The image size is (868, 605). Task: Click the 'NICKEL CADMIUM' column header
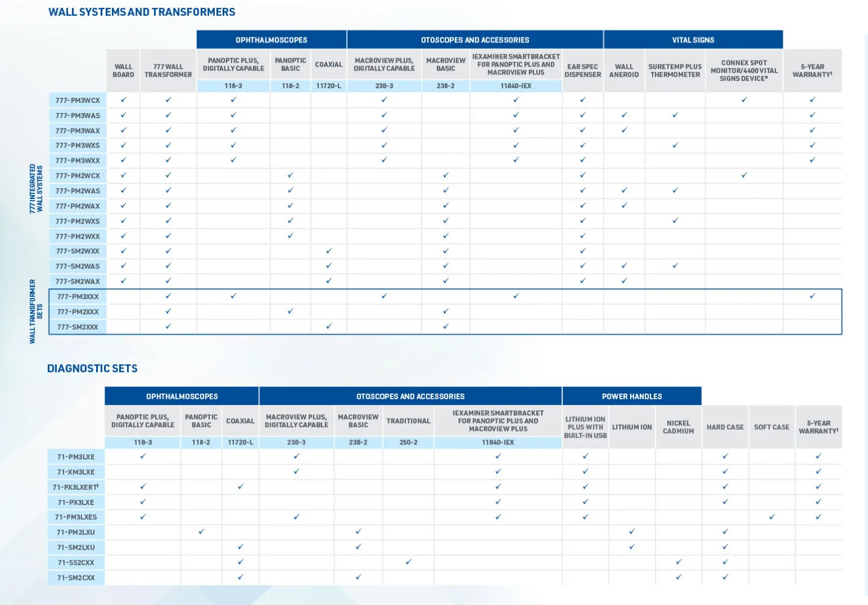(x=678, y=427)
